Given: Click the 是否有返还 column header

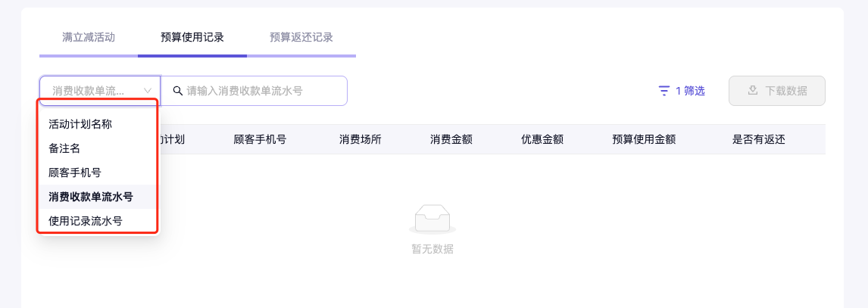Looking at the screenshot, I should click(x=758, y=139).
